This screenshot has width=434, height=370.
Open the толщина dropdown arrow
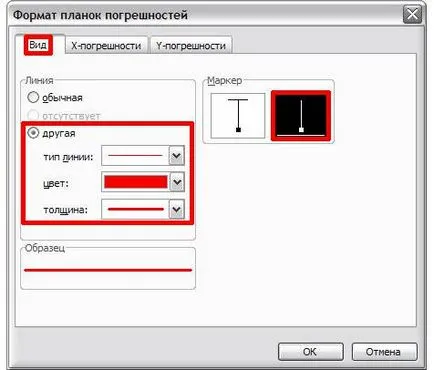(x=177, y=209)
